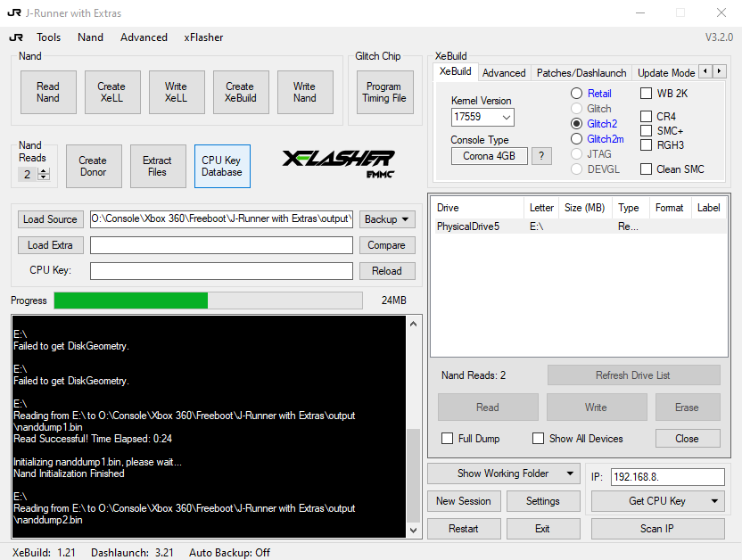Open the CPU Key Database
This screenshot has height=560, width=742.
pyautogui.click(x=222, y=166)
